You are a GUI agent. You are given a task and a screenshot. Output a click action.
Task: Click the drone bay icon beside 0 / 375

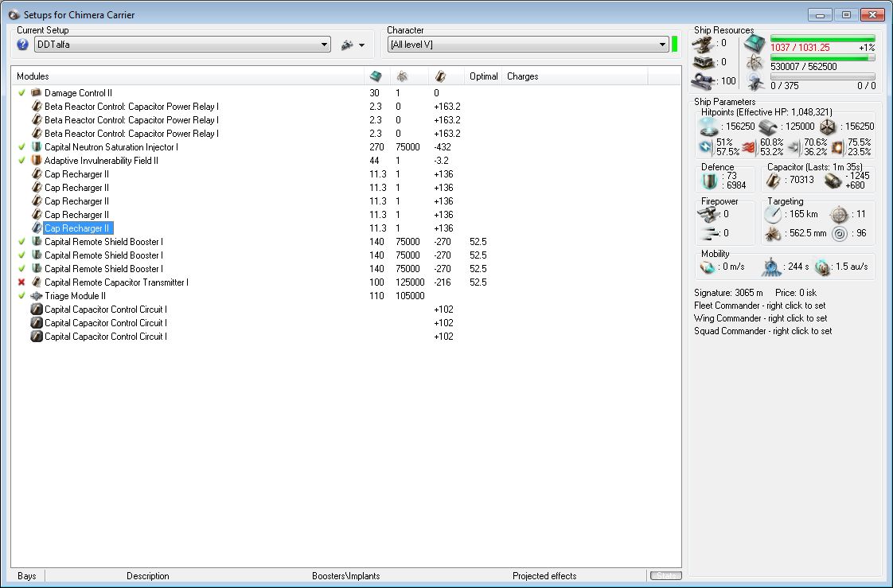click(755, 82)
